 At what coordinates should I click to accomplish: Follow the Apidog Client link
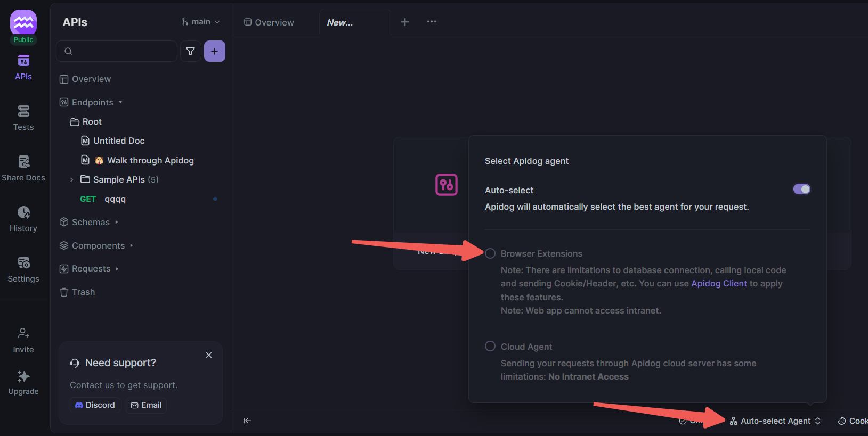719,283
